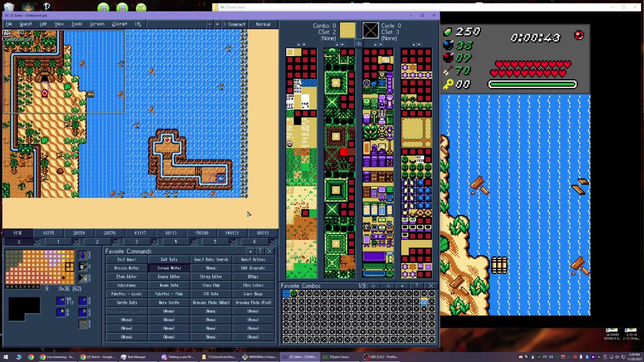The height and width of the screenshot is (362, 644).
Task: Click the skull and bomb icon
Action: click(x=83, y=266)
